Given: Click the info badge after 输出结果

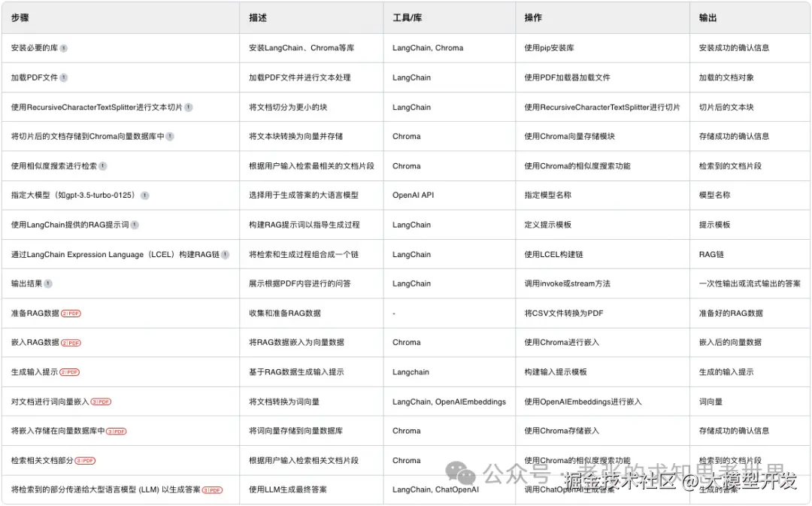Looking at the screenshot, I should pos(48,283).
